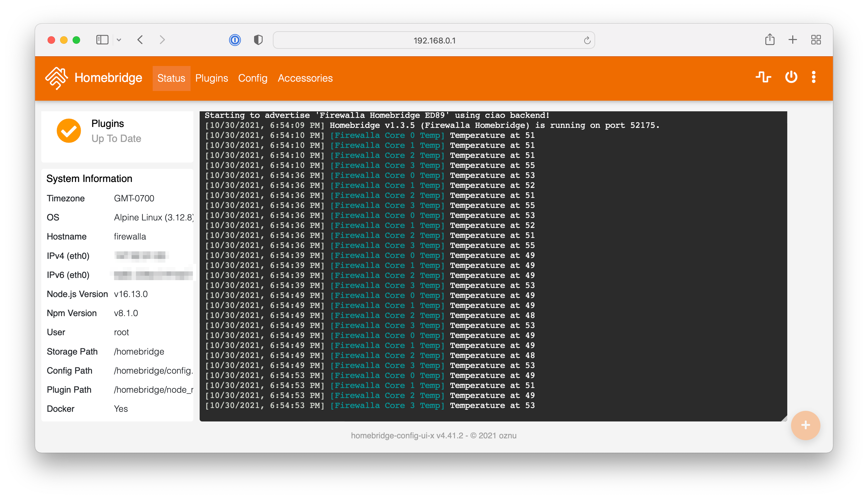Click the 'Starting to advertise' log line
The width and height of the screenshot is (868, 499).
point(377,115)
